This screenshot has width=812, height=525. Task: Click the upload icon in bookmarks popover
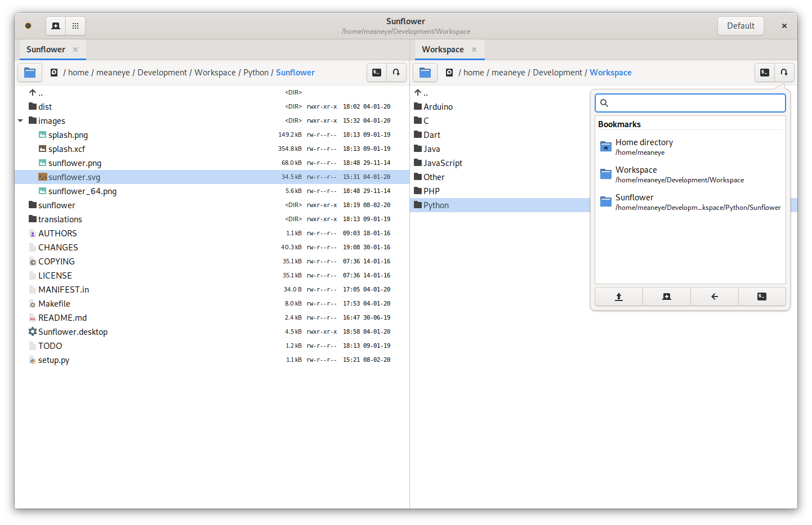(619, 297)
